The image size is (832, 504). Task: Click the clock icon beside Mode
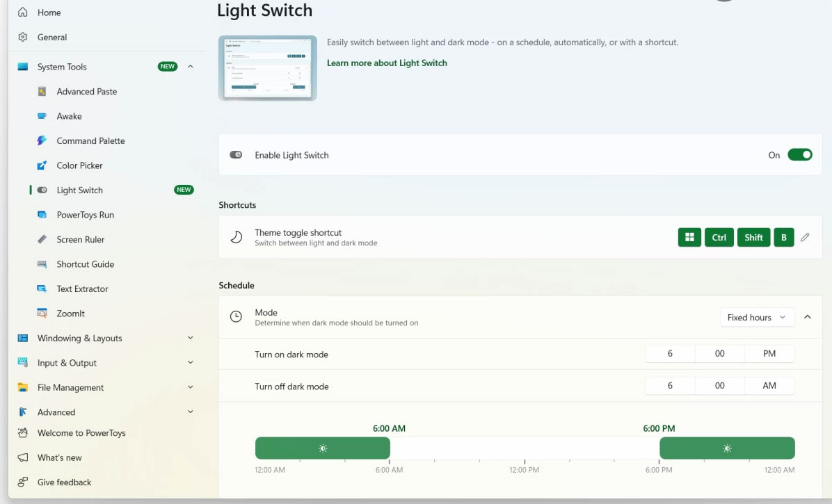tap(236, 317)
